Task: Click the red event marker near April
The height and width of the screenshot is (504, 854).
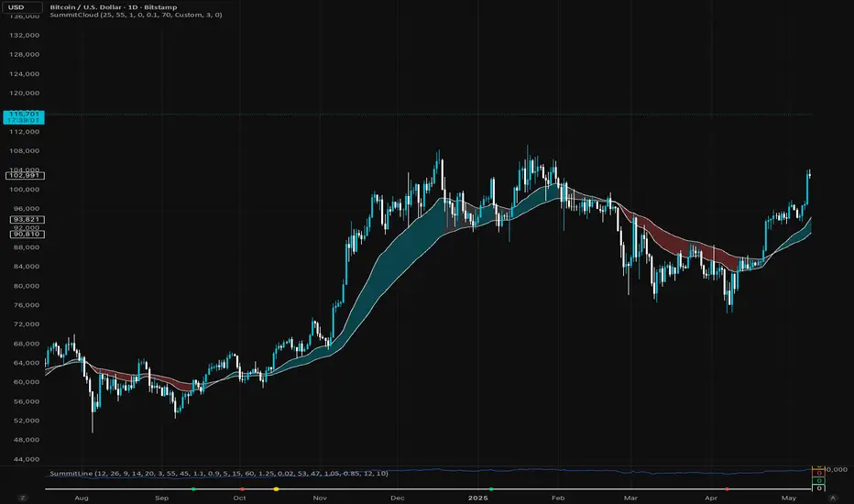Action: (728, 489)
